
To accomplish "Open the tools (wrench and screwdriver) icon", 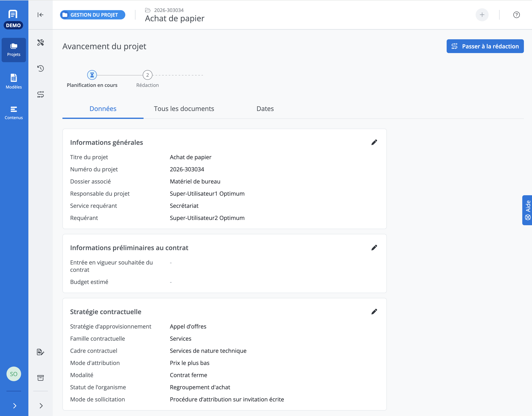I will point(41,43).
